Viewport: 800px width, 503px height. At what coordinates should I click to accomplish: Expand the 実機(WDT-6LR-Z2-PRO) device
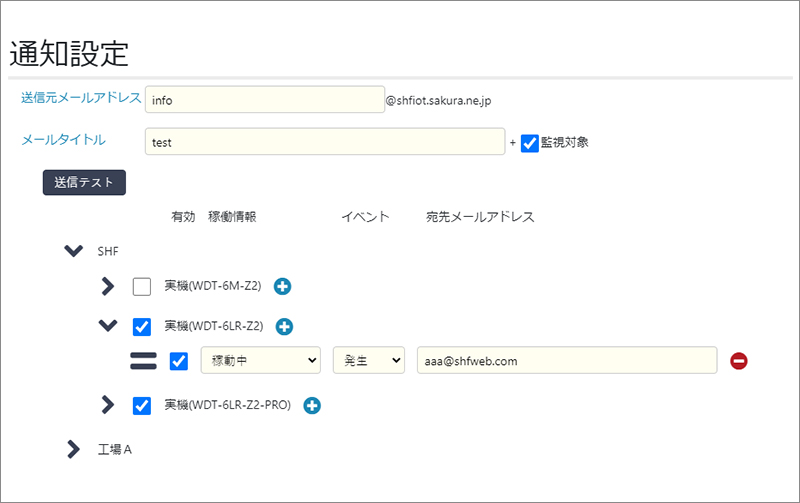(107, 405)
